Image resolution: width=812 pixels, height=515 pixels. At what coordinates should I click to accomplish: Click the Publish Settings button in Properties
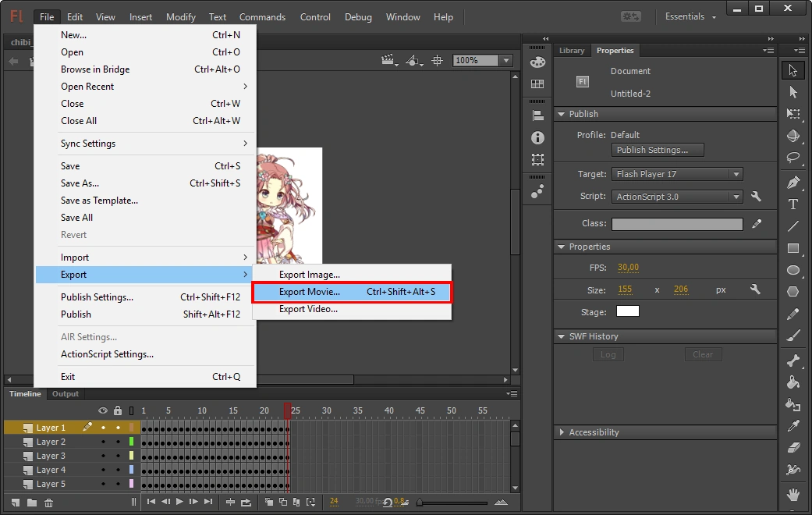click(x=658, y=150)
